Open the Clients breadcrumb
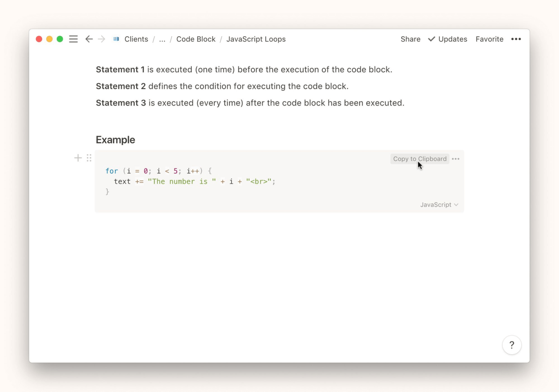This screenshot has width=559, height=392. point(136,39)
